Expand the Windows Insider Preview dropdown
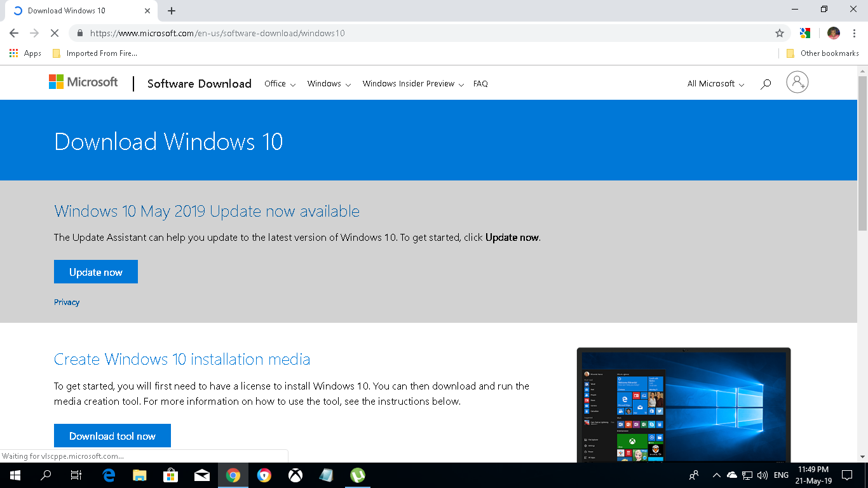868x488 pixels. 413,84
